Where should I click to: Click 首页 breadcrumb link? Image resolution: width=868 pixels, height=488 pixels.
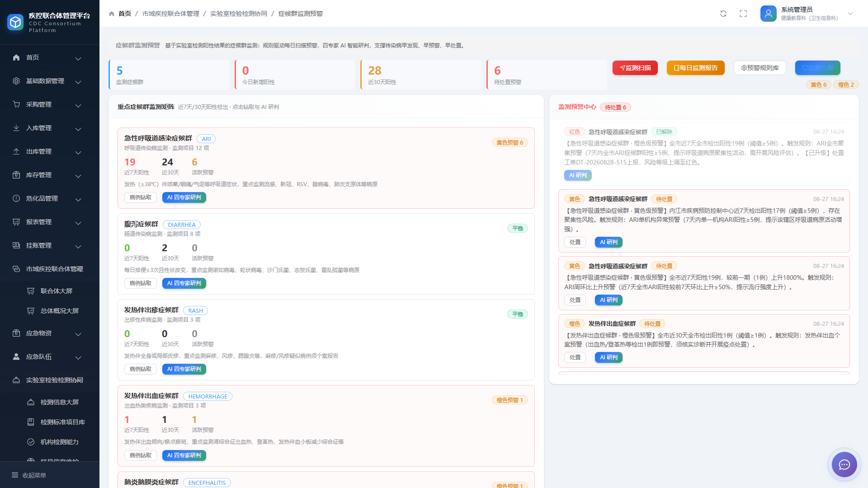coord(125,14)
